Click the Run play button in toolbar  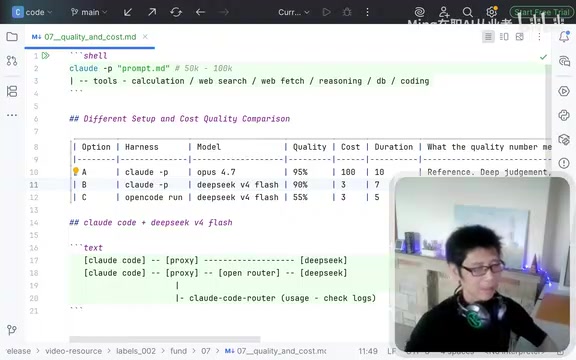pos(326,12)
